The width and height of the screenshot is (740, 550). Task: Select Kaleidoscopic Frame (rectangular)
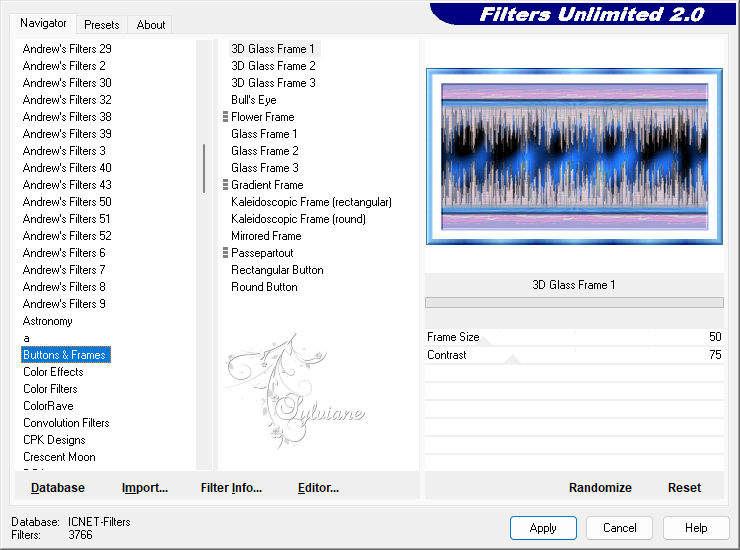(x=311, y=202)
